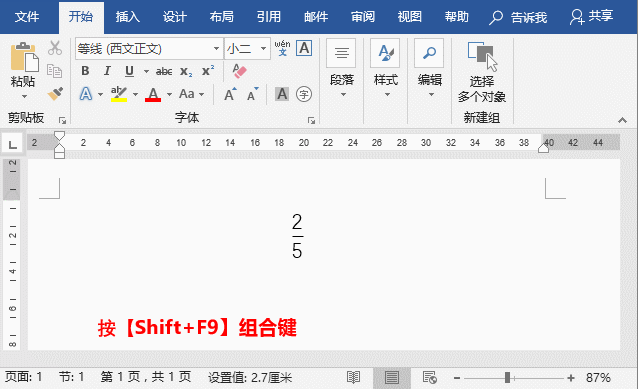Open text effects dropdown arrow
This screenshot has width=638, height=389.
(100, 94)
